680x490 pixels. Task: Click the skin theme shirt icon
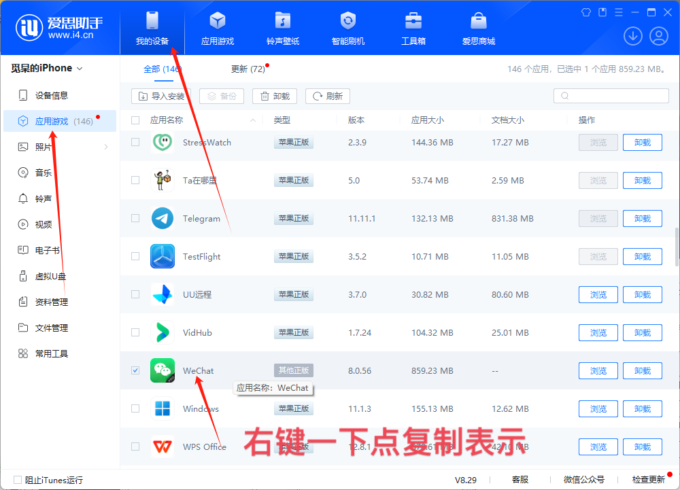(x=586, y=12)
